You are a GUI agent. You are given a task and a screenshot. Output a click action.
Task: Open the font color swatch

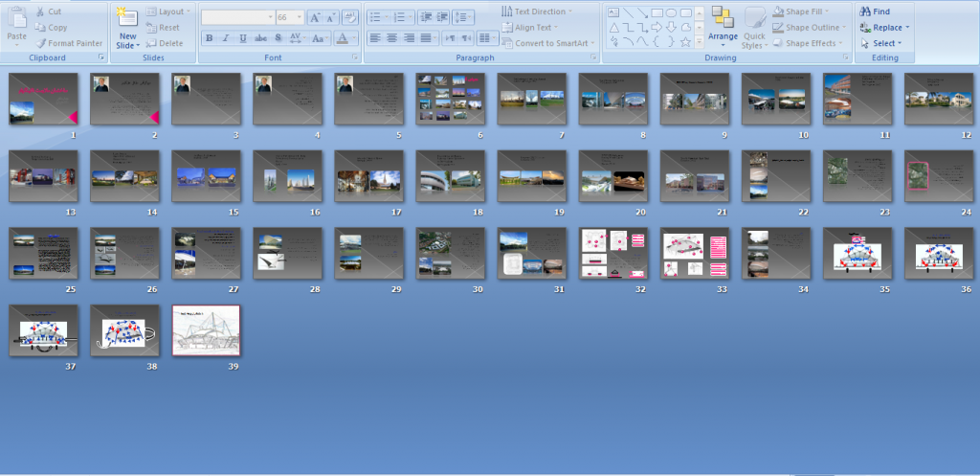click(x=345, y=38)
